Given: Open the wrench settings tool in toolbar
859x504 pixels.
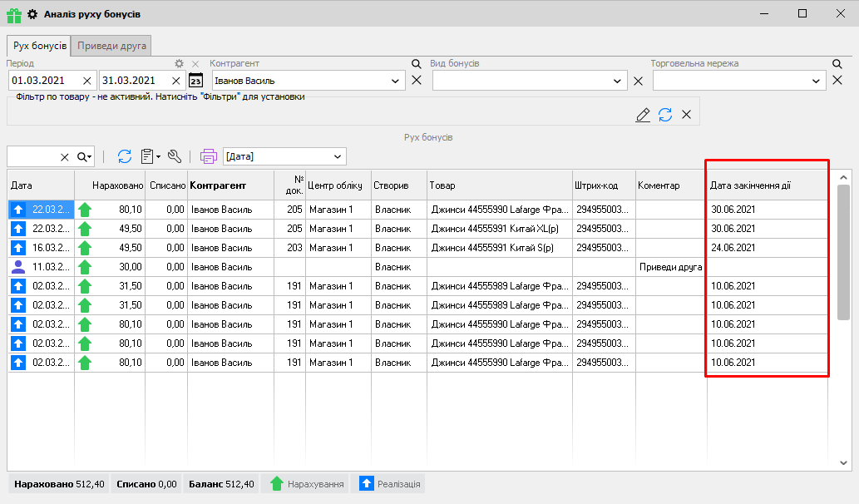Looking at the screenshot, I should (x=174, y=156).
